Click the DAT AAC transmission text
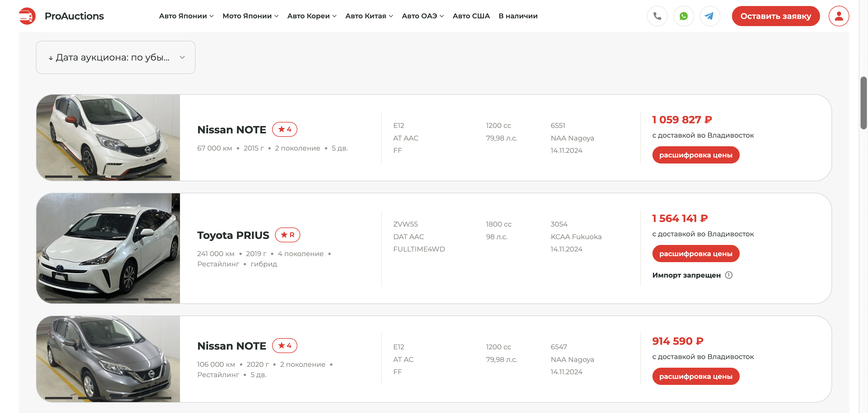Image resolution: width=868 pixels, height=413 pixels. (408, 237)
